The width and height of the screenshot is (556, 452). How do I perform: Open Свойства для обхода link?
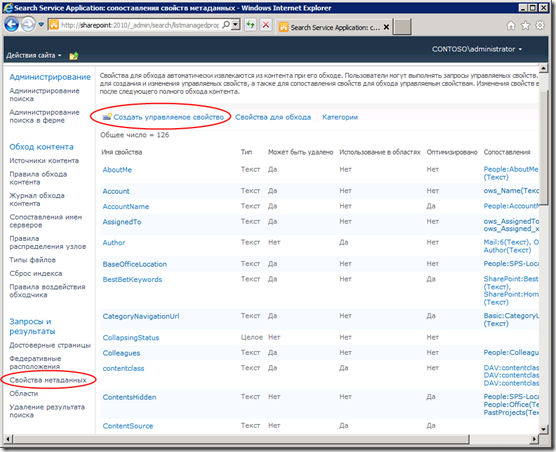[x=273, y=117]
